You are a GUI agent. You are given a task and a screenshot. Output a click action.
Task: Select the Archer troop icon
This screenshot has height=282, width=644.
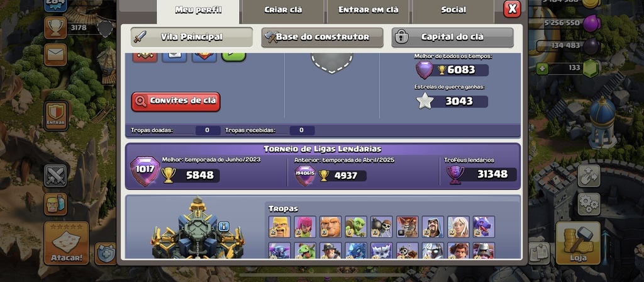tap(305, 227)
